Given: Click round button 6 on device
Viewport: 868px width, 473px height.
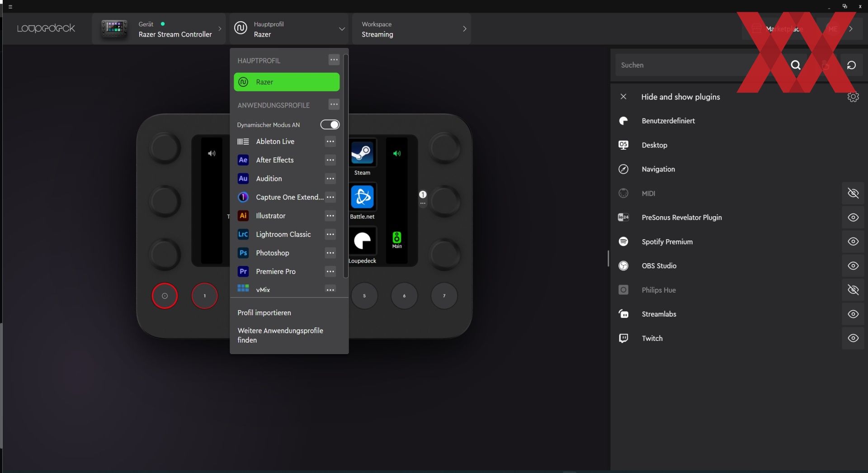Looking at the screenshot, I should tap(404, 296).
